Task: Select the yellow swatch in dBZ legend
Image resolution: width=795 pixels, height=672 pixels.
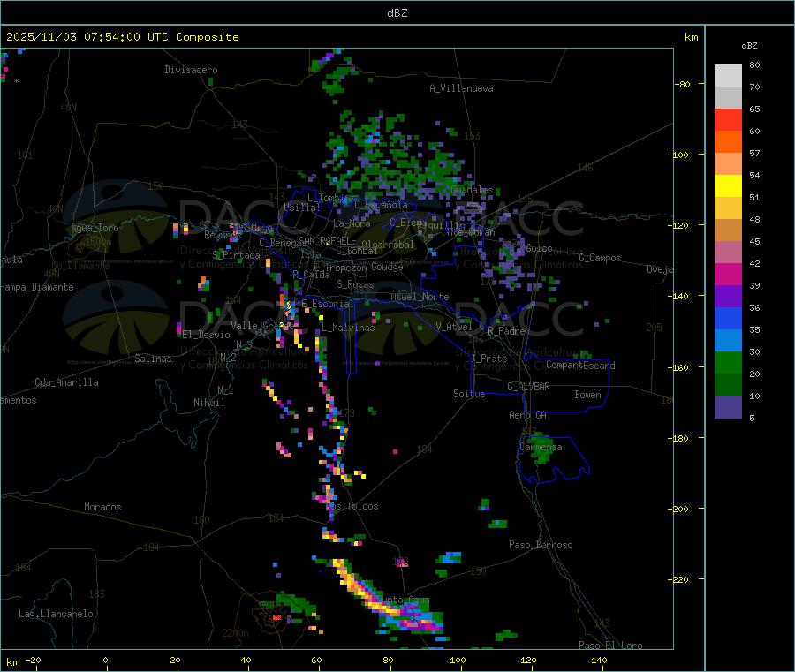Action: click(728, 185)
